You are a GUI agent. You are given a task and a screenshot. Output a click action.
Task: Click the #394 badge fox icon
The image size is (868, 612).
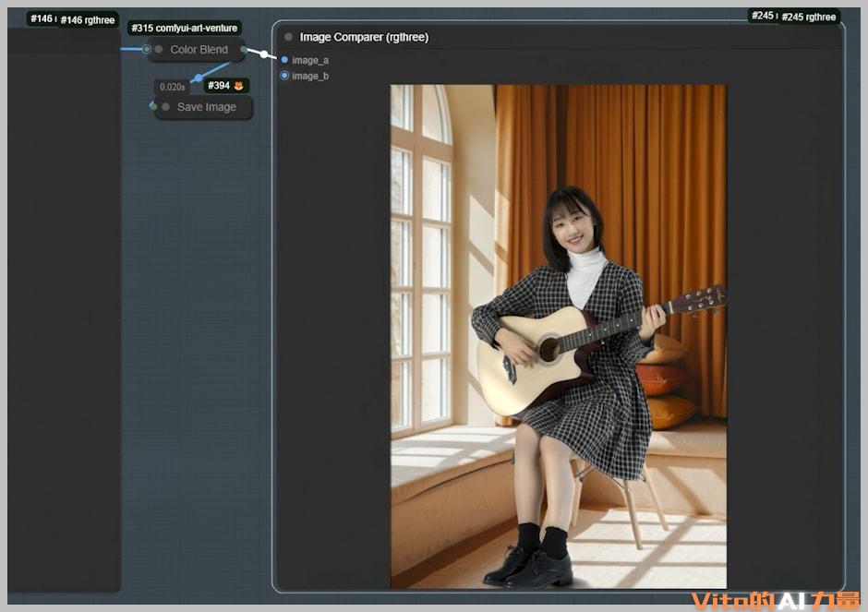238,86
